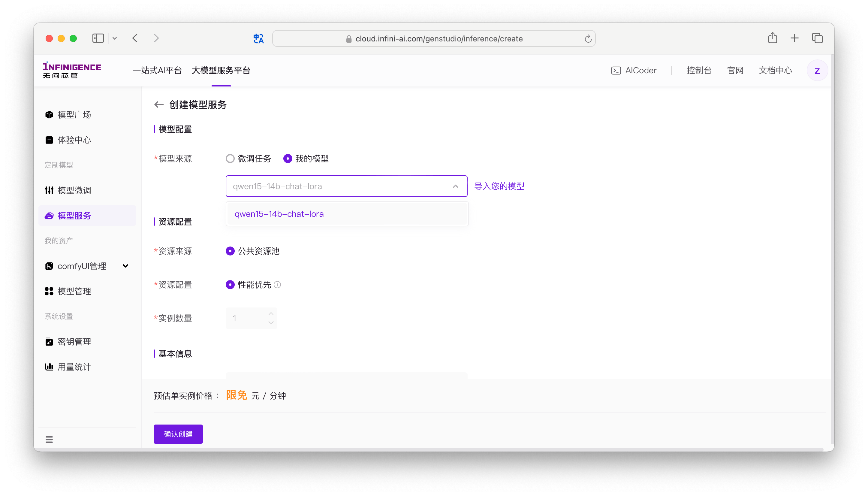The image size is (868, 496).
Task: Open sidebar options chevron in Safari toolbar
Action: click(x=114, y=38)
